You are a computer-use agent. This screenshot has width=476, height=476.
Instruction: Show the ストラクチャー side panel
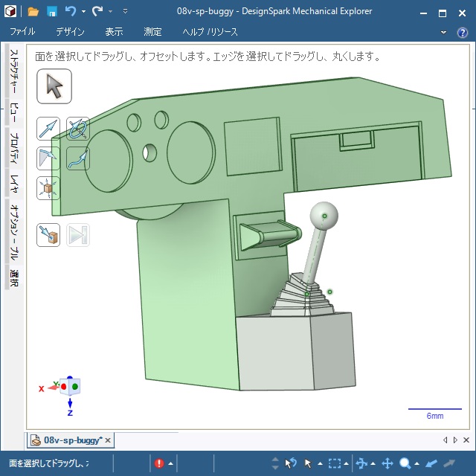click(x=14, y=72)
